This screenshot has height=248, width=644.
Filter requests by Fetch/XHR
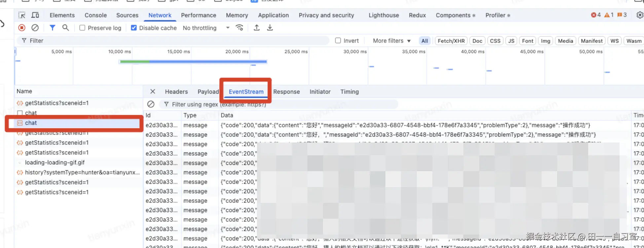[451, 41]
